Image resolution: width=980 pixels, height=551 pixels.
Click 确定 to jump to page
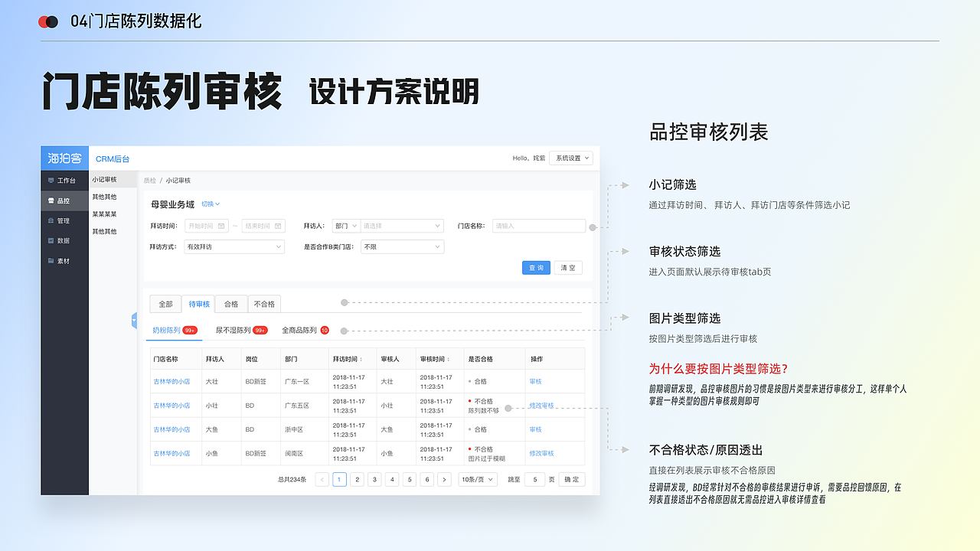pos(572,480)
